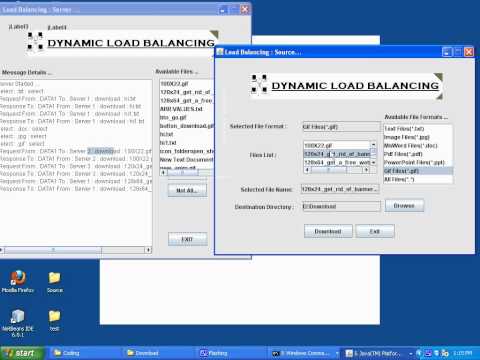This screenshot has width=480, height=360.
Task: Launch the NetBeans IDE 6.5.1 desktop icon
Action: point(18,323)
